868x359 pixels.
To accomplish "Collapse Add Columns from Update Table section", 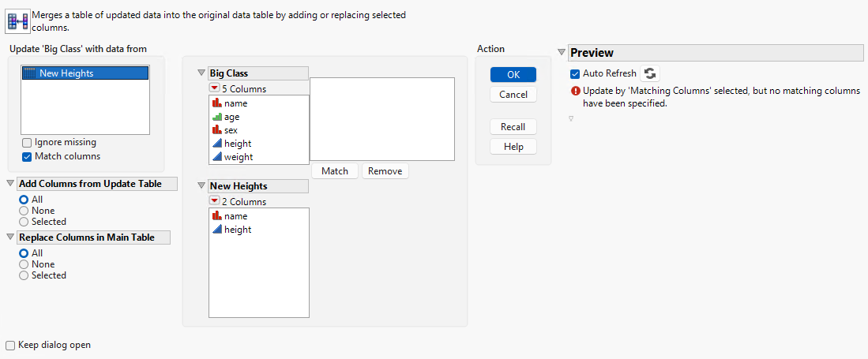I will tap(10, 184).
